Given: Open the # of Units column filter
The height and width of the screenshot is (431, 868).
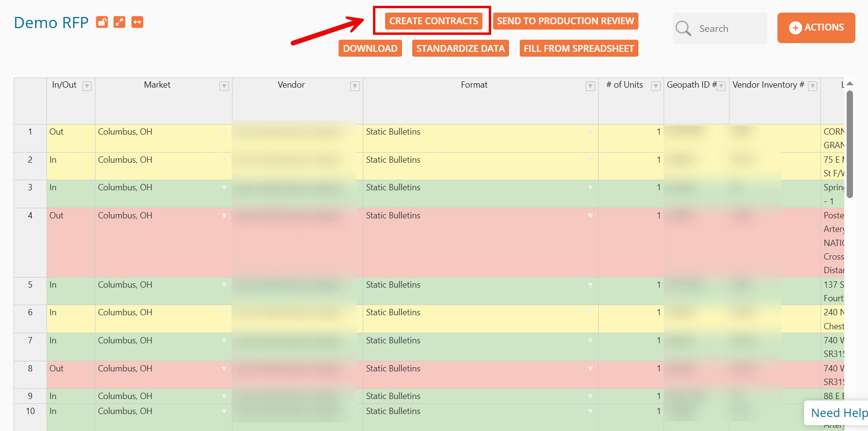Looking at the screenshot, I should tap(655, 86).
